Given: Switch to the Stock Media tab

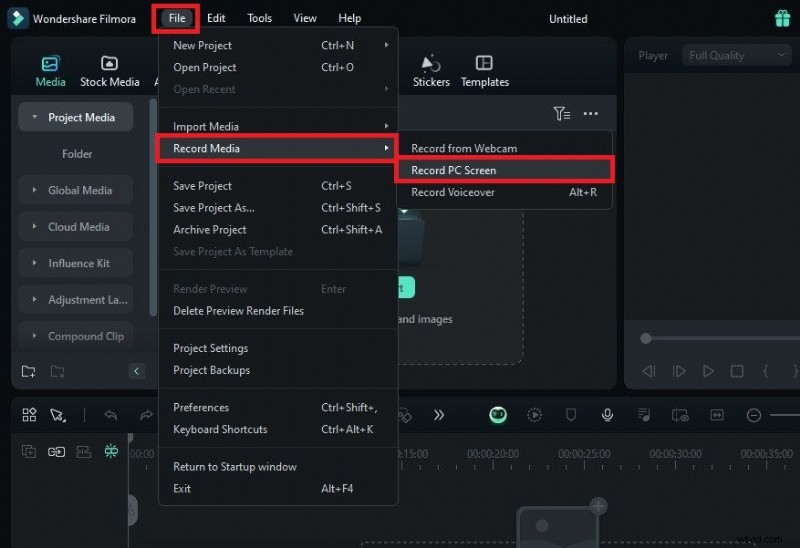Looking at the screenshot, I should [109, 71].
